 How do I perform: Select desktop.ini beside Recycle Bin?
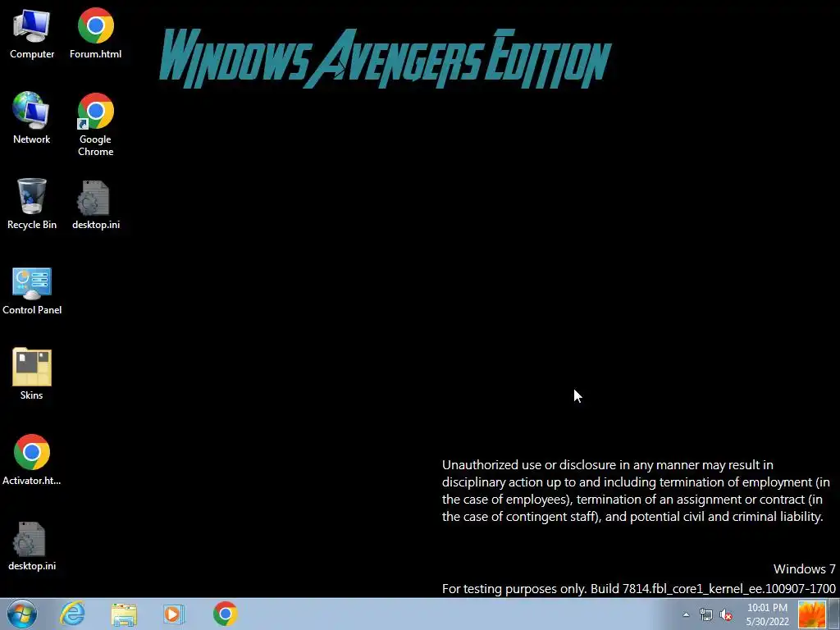(x=95, y=204)
